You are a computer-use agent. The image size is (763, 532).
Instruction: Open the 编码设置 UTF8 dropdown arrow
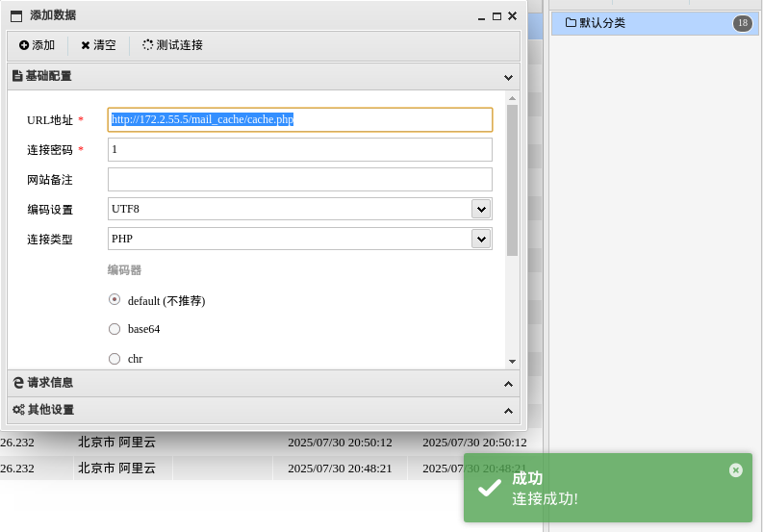(x=481, y=210)
